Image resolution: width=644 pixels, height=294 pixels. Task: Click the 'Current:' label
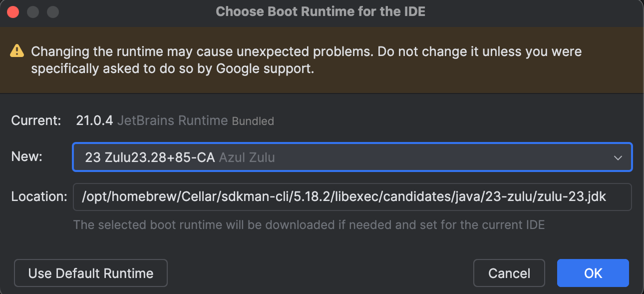36,120
